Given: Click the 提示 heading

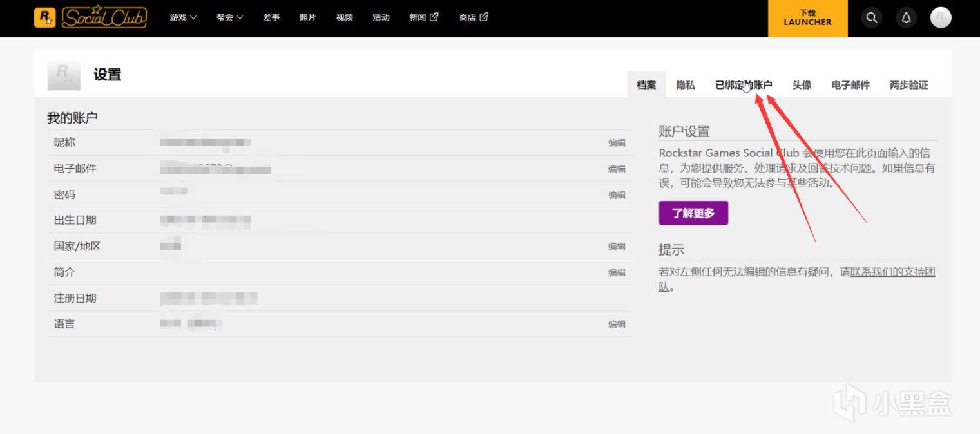Looking at the screenshot, I should click(671, 250).
